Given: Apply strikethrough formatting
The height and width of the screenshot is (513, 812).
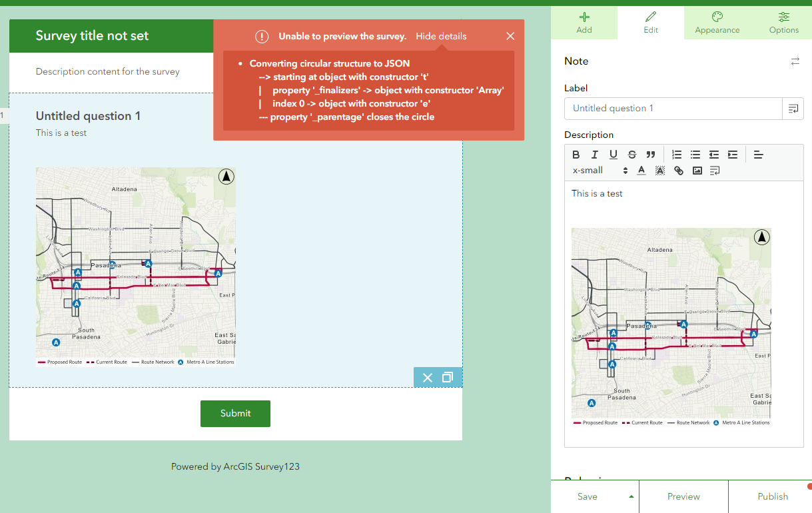Looking at the screenshot, I should click(631, 155).
